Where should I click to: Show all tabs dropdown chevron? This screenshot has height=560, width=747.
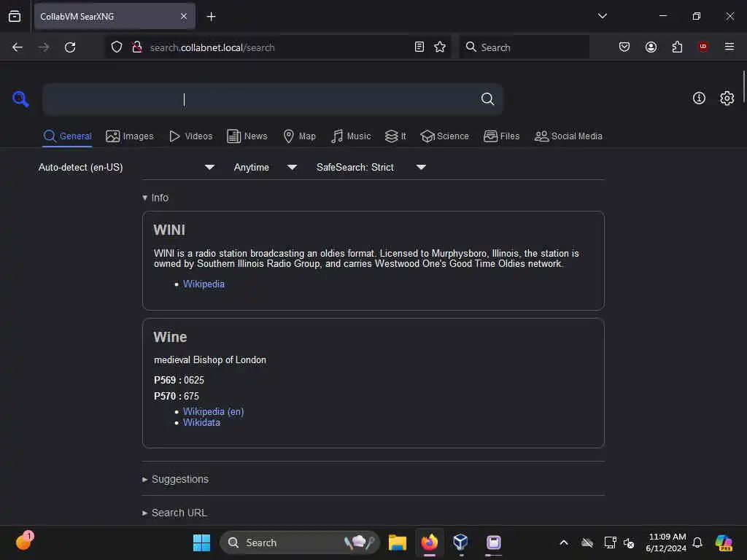pos(602,16)
